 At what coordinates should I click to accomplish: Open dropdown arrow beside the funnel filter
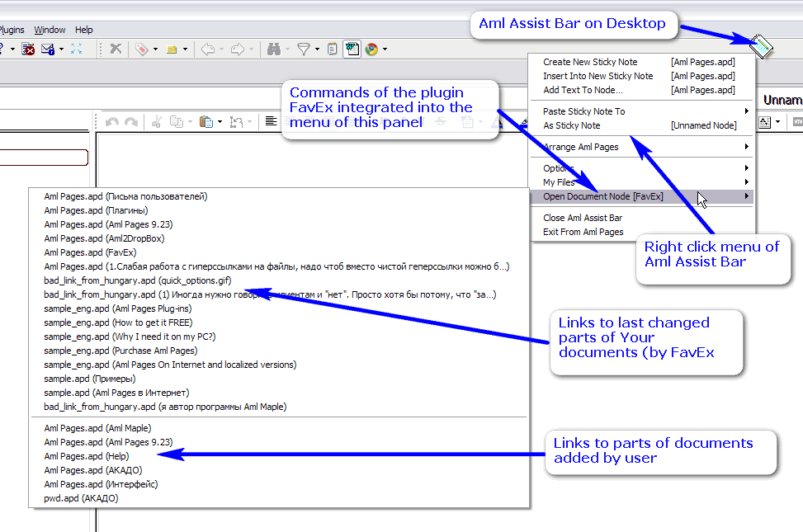click(317, 49)
